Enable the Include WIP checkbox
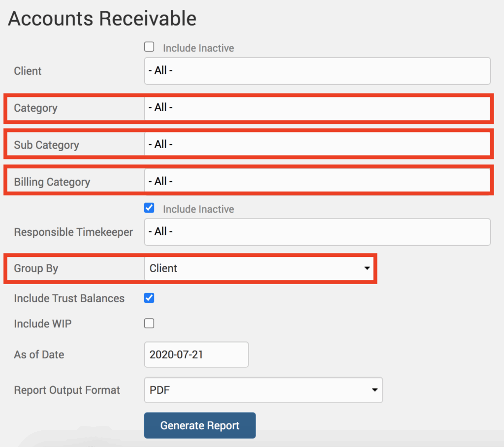This screenshot has width=504, height=447. tap(149, 323)
